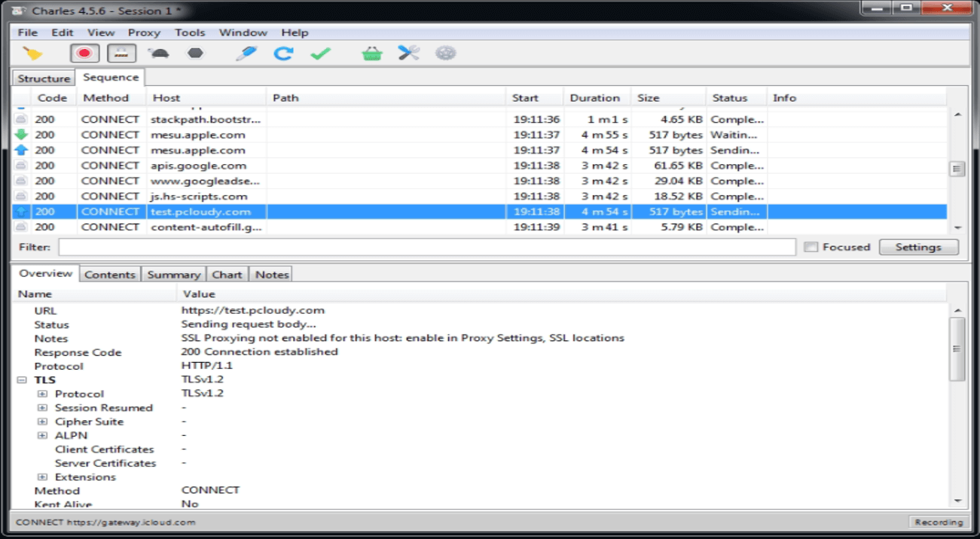Click the blue Repeat arrow icon

(x=283, y=53)
